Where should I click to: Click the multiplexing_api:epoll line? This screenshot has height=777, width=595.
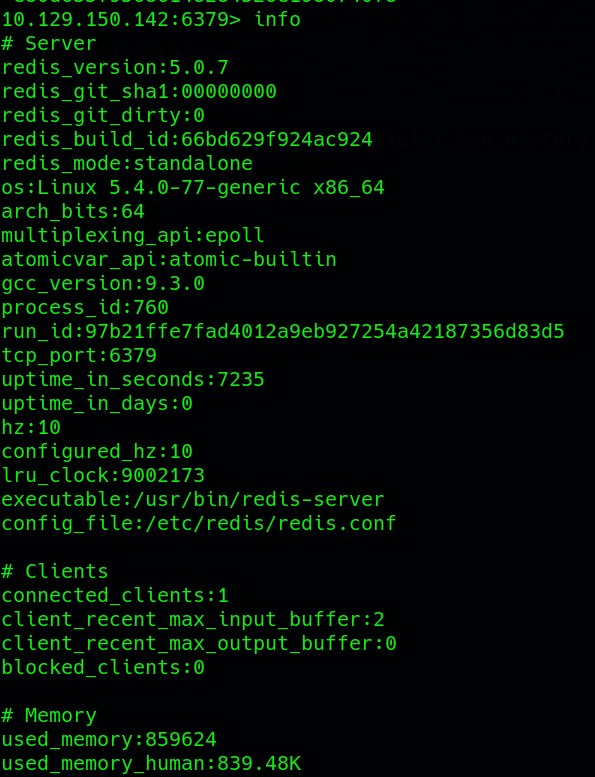point(133,236)
